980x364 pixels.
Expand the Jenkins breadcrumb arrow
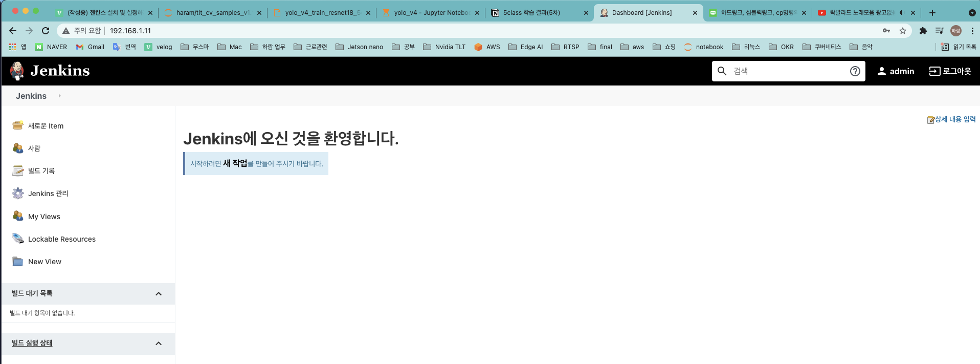59,96
